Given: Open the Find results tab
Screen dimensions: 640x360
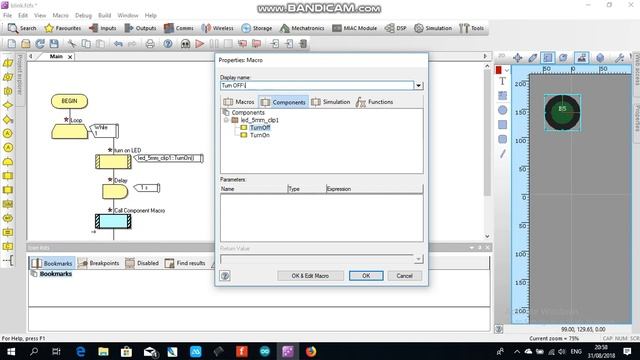Looking at the screenshot, I should 185,263.
